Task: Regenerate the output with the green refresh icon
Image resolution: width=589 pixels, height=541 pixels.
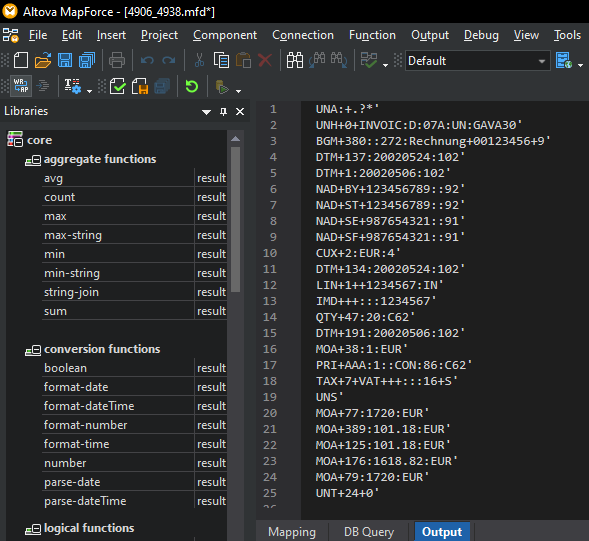Action: (192, 86)
